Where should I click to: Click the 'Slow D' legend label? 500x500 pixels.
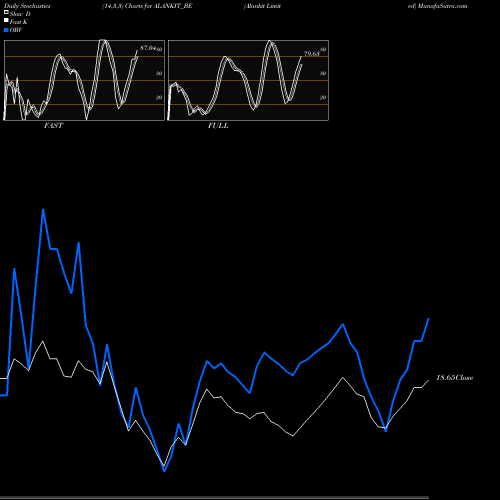(x=20, y=14)
